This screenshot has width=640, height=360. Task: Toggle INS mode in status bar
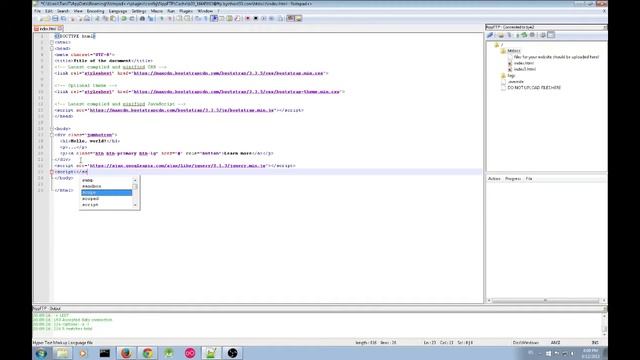(x=595, y=342)
